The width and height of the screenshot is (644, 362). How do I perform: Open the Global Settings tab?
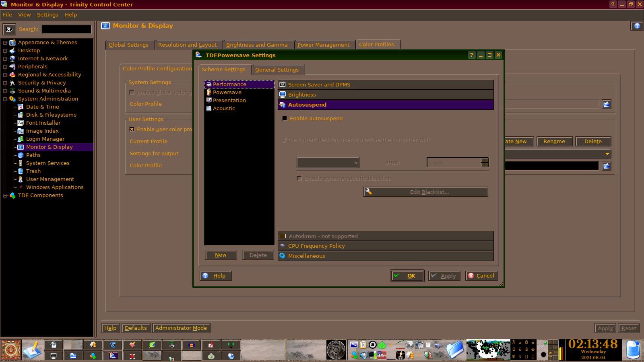pyautogui.click(x=129, y=45)
